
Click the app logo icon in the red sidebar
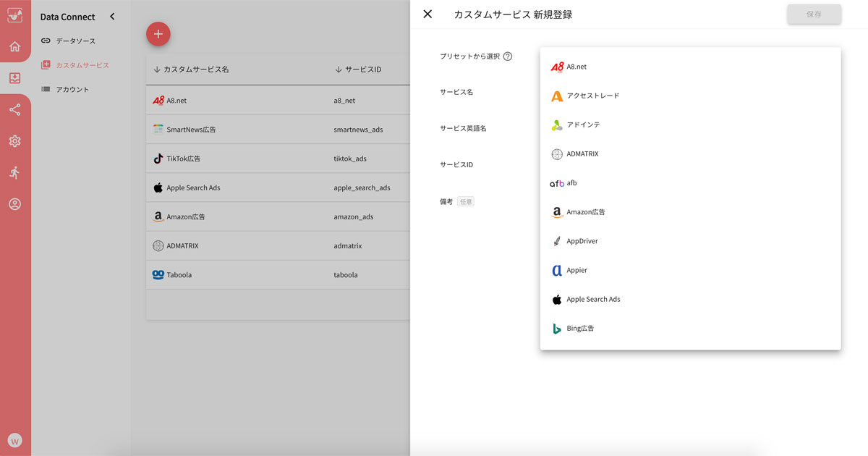pos(14,15)
